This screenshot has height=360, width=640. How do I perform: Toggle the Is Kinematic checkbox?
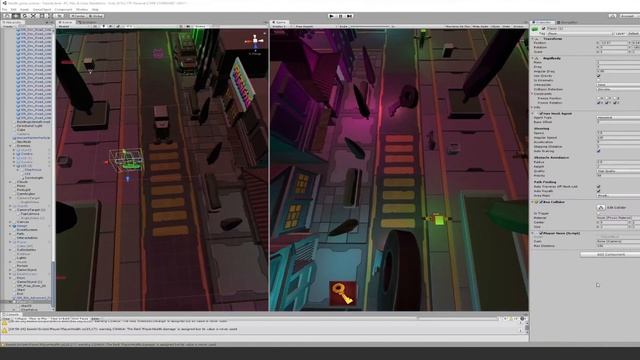pyautogui.click(x=599, y=80)
